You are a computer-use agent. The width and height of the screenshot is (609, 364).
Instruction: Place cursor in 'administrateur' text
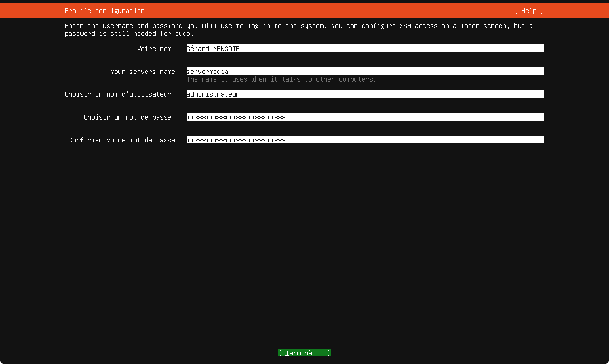coord(213,94)
